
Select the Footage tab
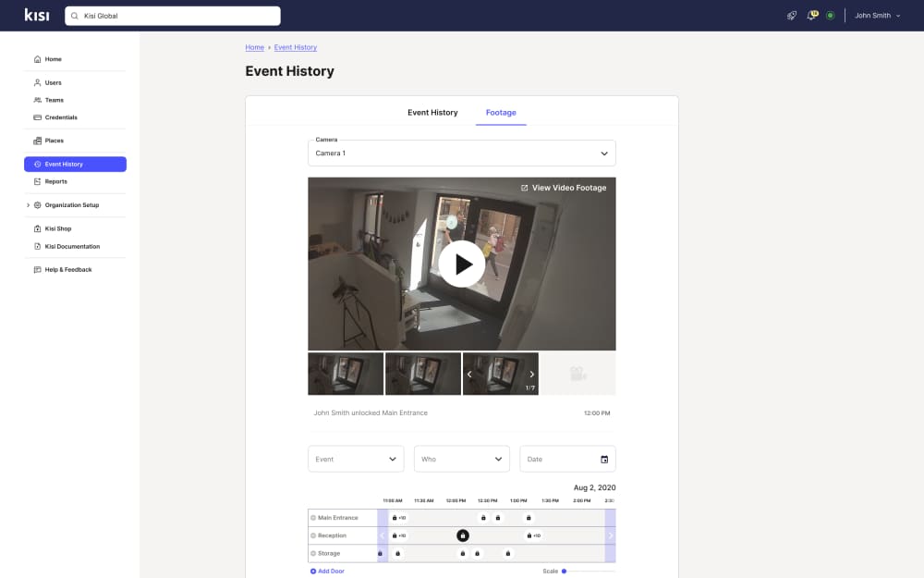(x=501, y=113)
